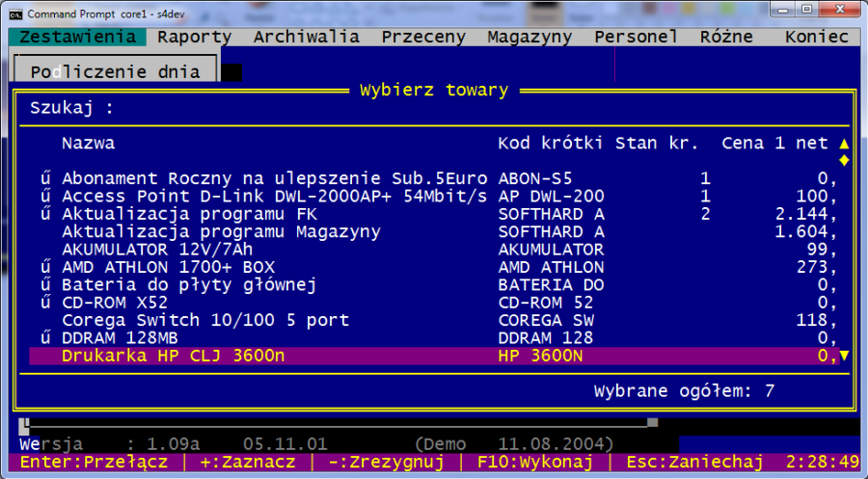The width and height of the screenshot is (868, 479).
Task: Open the Raporty menu
Action: tap(194, 37)
